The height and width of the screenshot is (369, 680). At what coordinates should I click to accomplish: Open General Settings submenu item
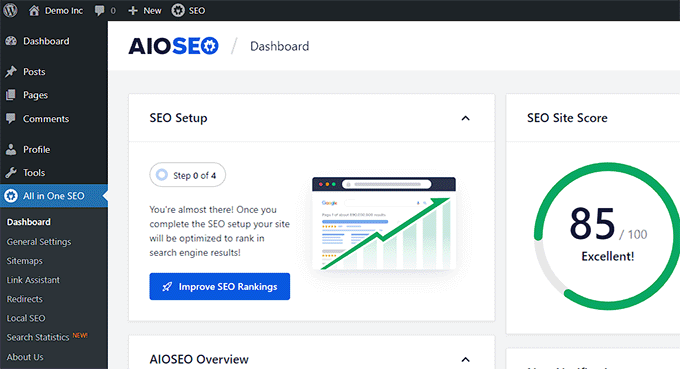[39, 242]
